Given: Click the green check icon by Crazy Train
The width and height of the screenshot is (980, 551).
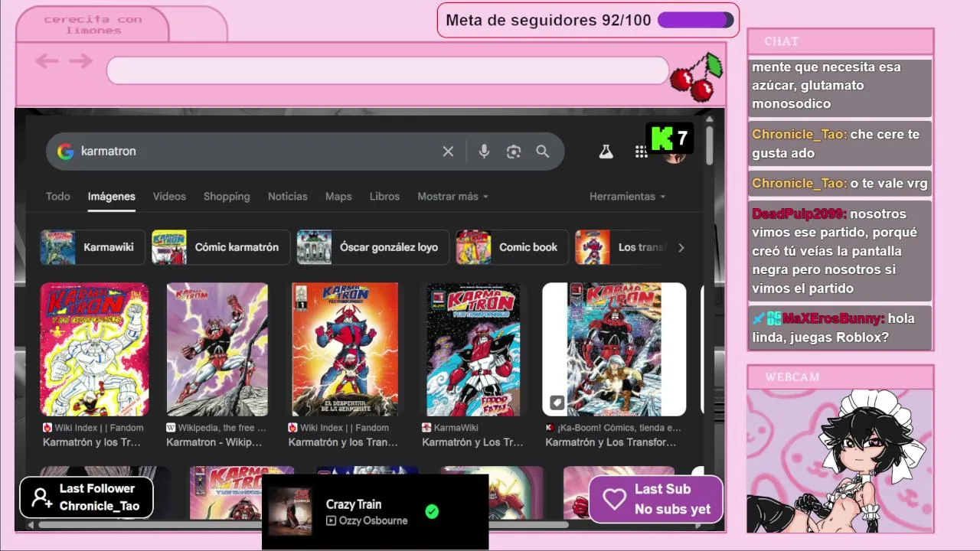Looking at the screenshot, I should tap(432, 511).
